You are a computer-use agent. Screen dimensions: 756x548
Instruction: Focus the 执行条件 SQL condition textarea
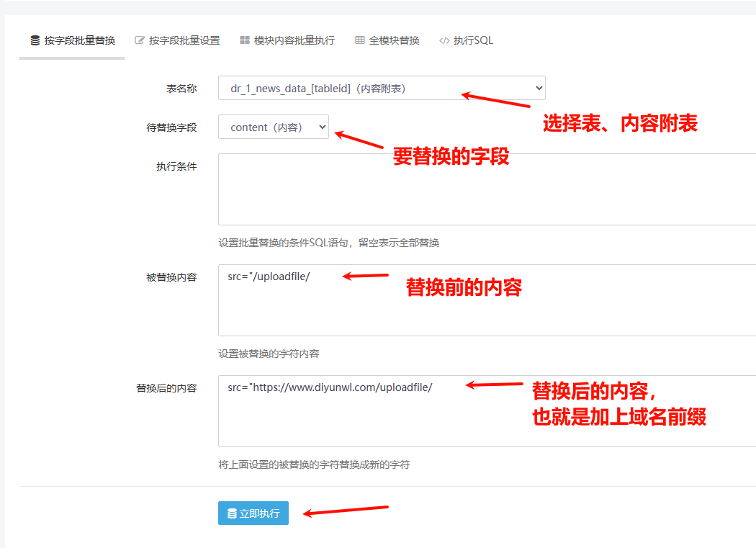pyautogui.click(x=487, y=189)
